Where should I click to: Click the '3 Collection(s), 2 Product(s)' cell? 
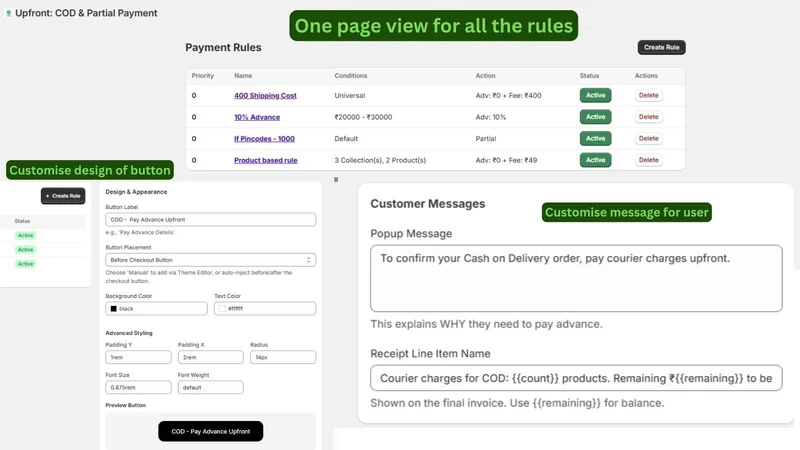coord(380,160)
